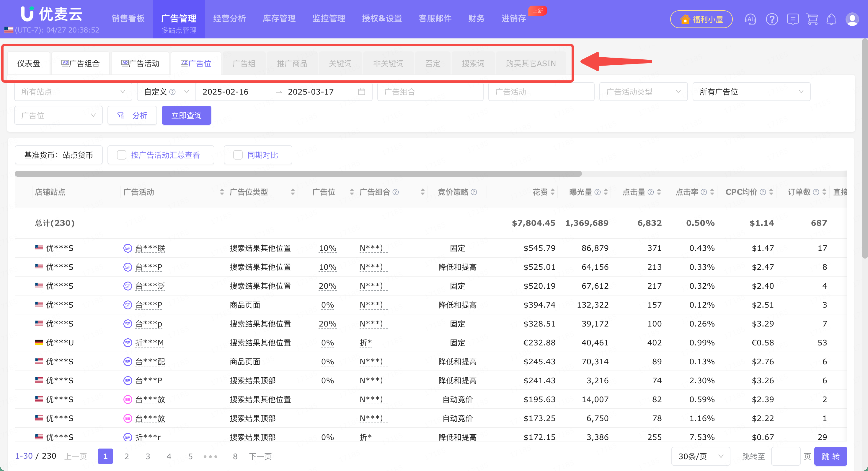Click the 竞价策略 help icon
Image resolution: width=868 pixels, height=471 pixels.
tap(474, 192)
